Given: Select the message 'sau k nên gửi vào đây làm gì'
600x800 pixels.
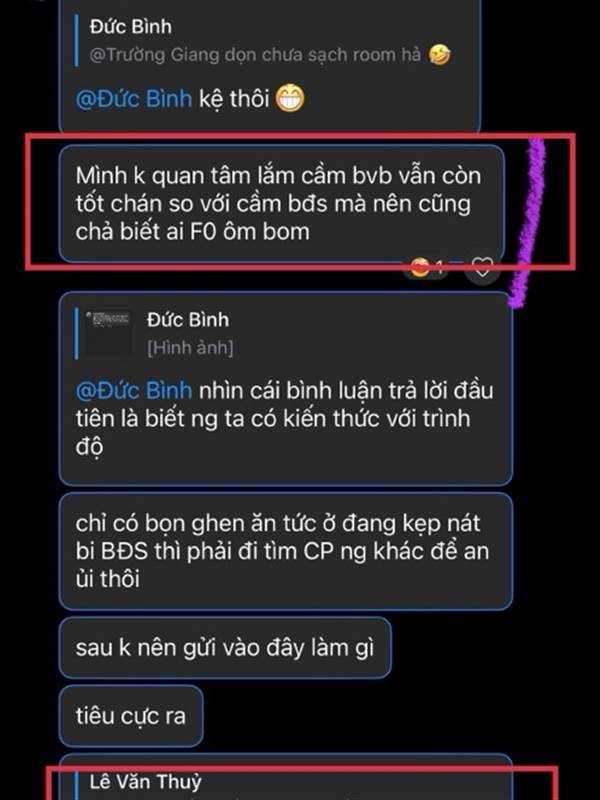Looking at the screenshot, I should [x=225, y=647].
